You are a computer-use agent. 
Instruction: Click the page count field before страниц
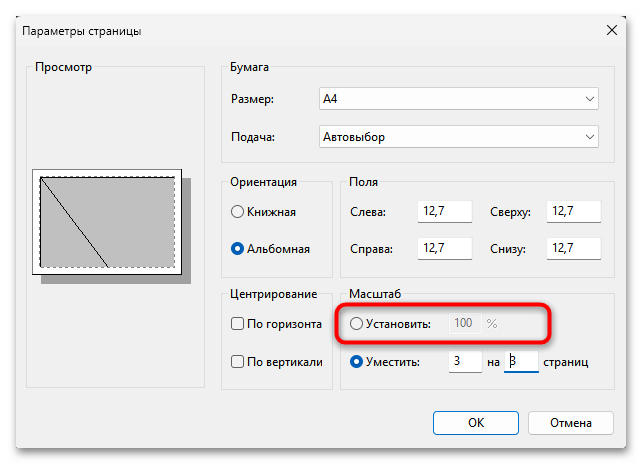pos(521,361)
